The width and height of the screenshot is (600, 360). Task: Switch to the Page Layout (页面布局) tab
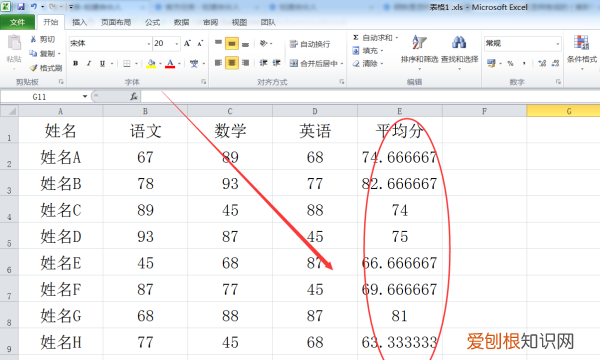(116, 22)
